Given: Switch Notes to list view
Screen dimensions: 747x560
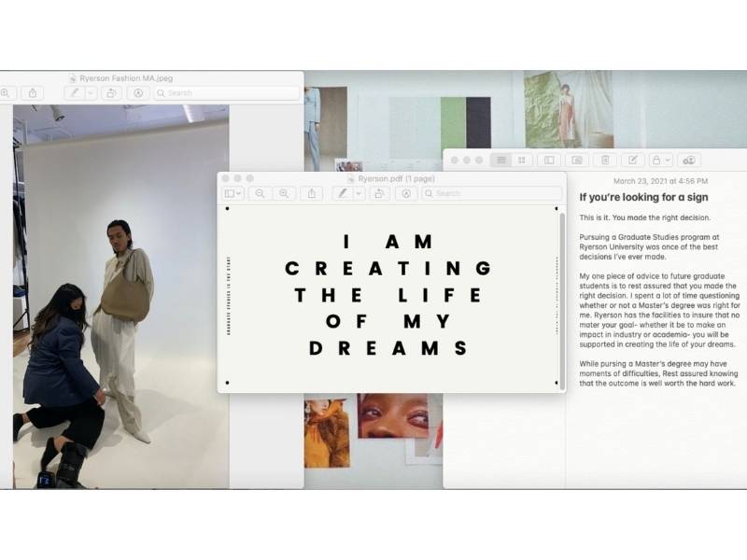Looking at the screenshot, I should pyautogui.click(x=501, y=161).
